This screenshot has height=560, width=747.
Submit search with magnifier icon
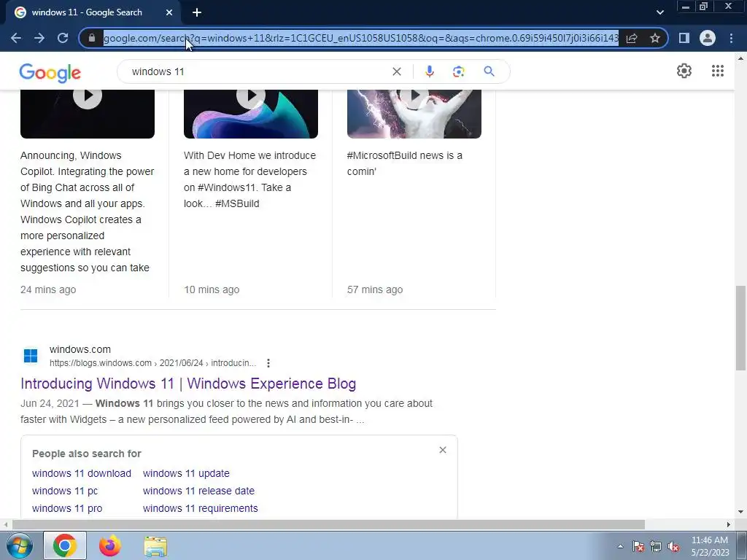point(489,71)
